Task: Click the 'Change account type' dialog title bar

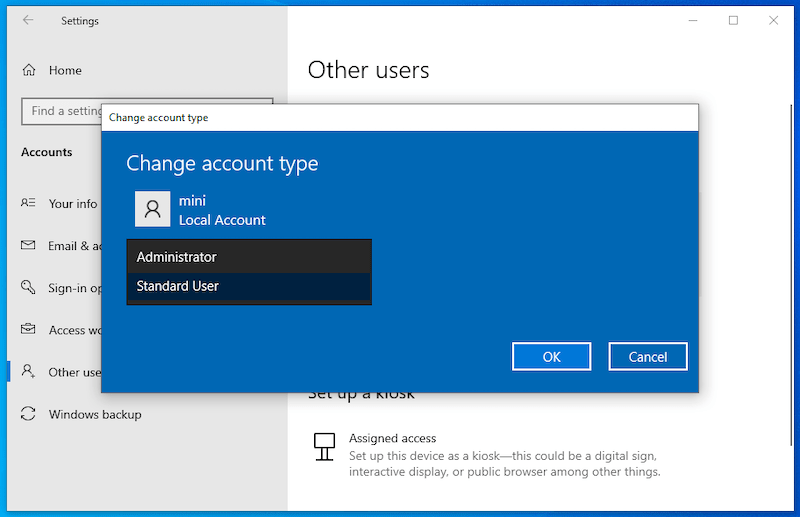Action: pyautogui.click(x=400, y=118)
